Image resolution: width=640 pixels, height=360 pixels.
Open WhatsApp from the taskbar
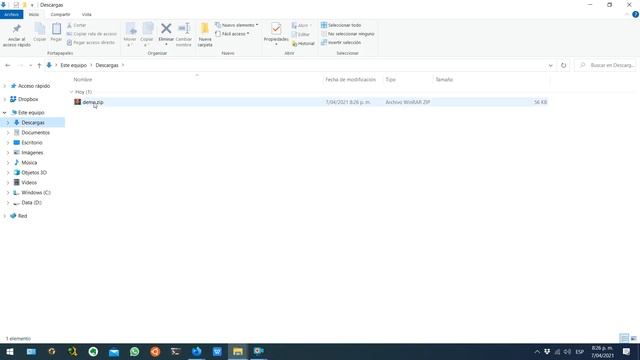point(134,351)
